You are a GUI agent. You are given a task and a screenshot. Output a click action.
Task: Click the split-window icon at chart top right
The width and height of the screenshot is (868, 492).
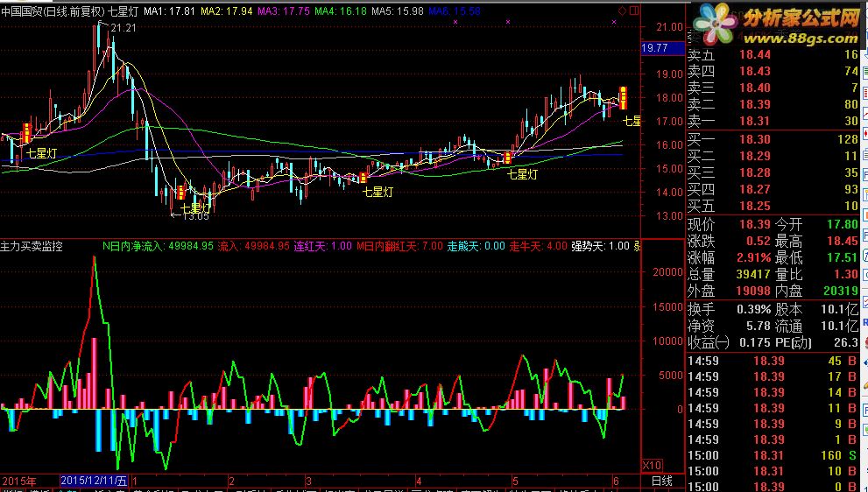tap(634, 11)
